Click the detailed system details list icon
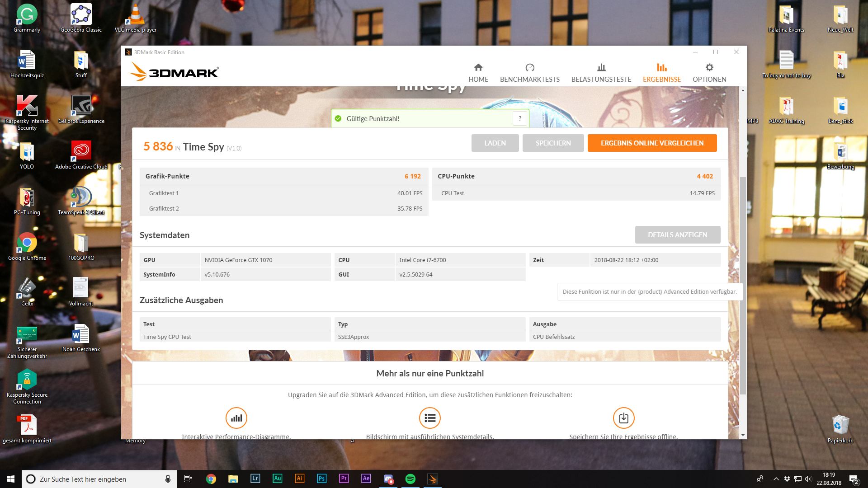868x488 pixels. (x=430, y=418)
